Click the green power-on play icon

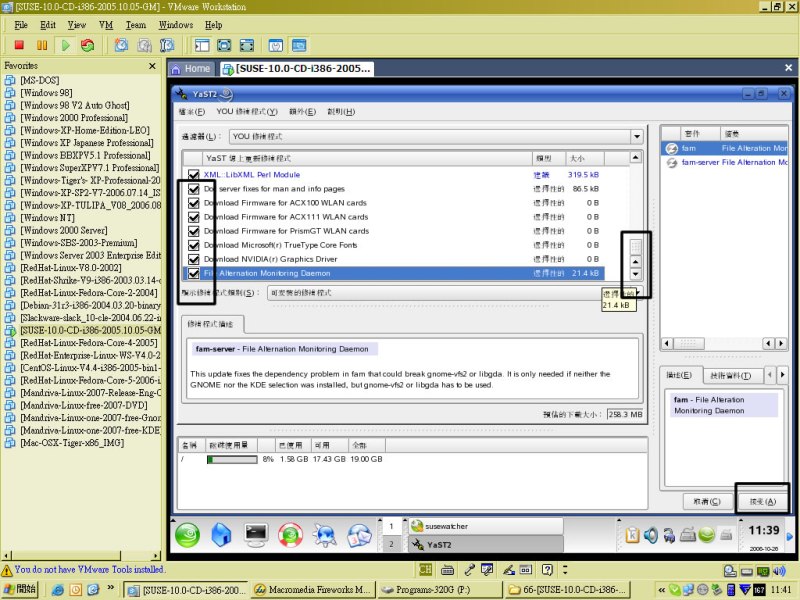[x=65, y=45]
